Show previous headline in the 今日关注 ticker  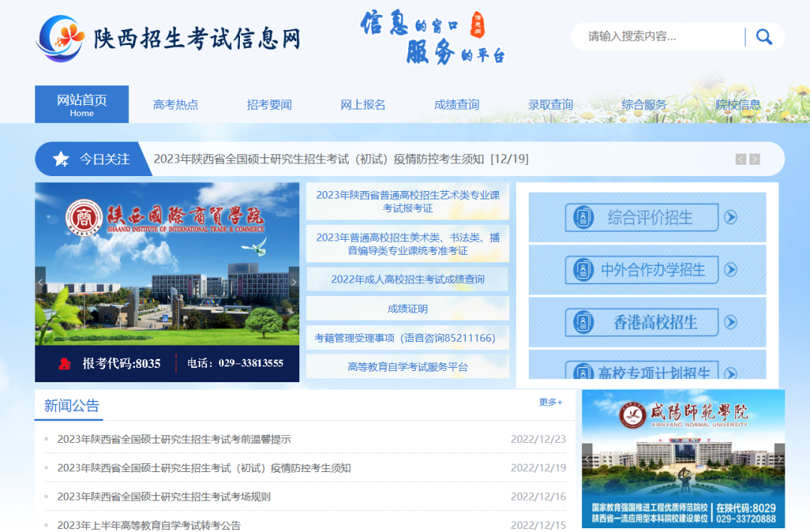pyautogui.click(x=741, y=159)
